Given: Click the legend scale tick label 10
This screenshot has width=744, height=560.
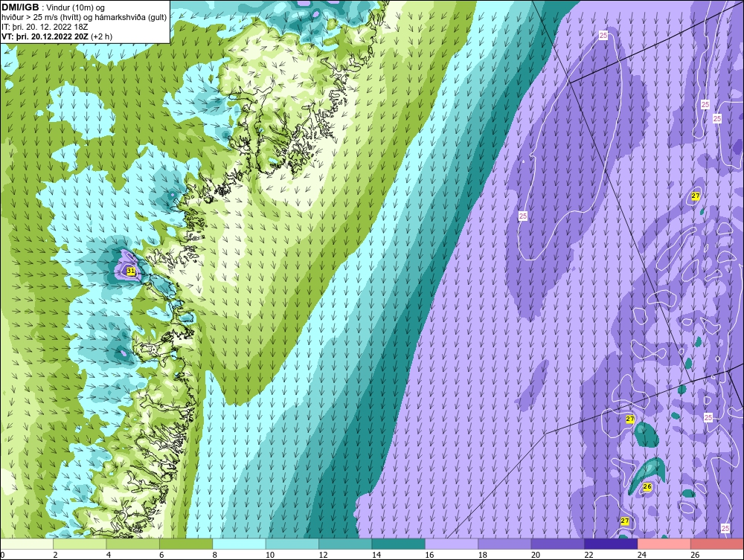Looking at the screenshot, I should pyautogui.click(x=269, y=555).
